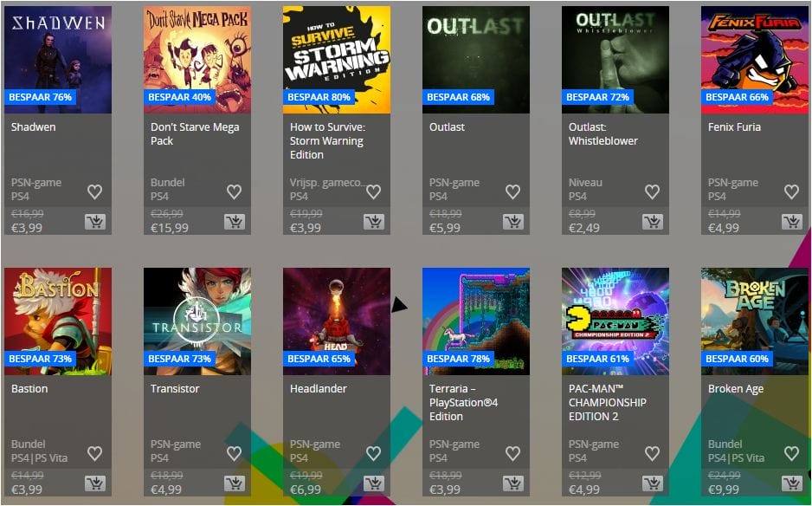Toggle wishlist heart for How to Survive
This screenshot has width=812, height=506.
point(373,191)
